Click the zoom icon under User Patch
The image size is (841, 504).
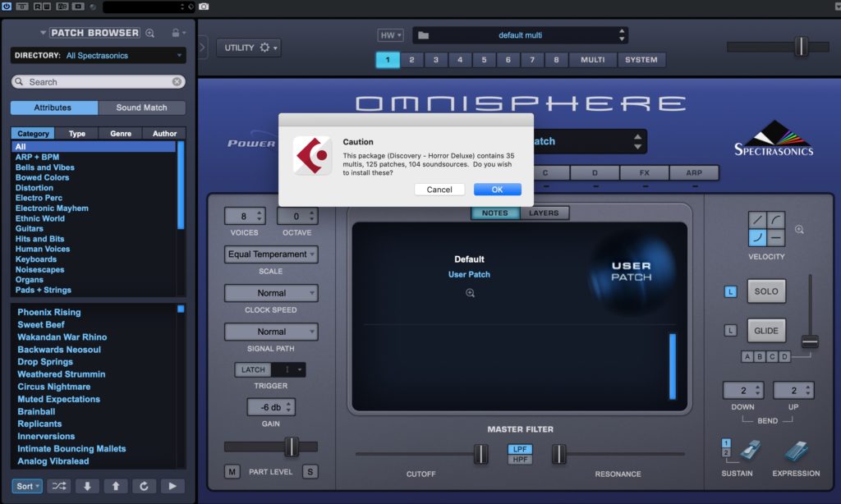470,293
